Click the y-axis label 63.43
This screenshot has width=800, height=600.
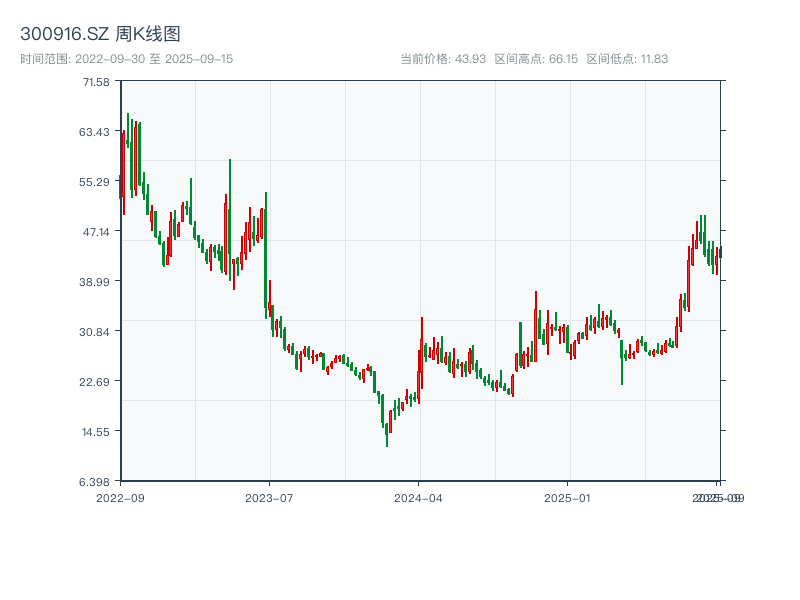coord(94,132)
